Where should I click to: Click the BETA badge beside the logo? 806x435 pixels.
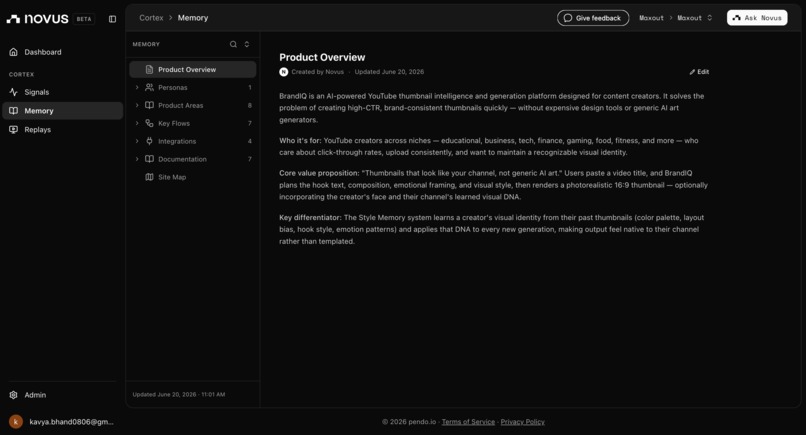(84, 19)
